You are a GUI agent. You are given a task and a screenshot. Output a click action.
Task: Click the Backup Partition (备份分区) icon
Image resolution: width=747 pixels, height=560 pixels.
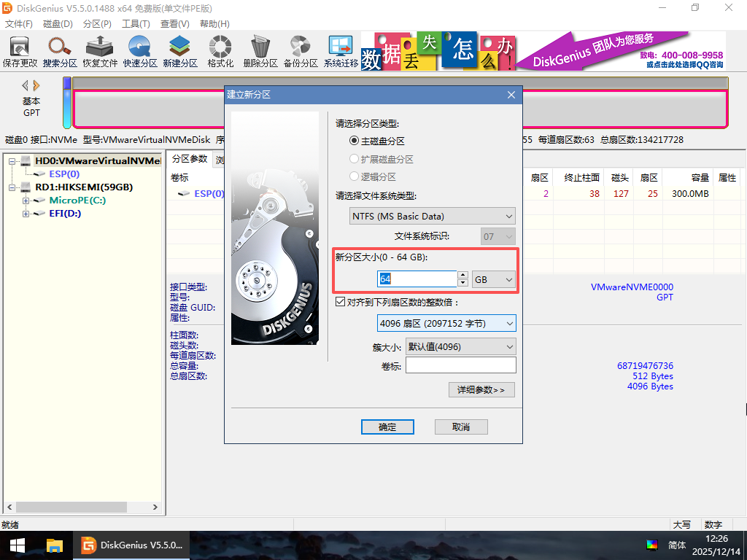301,51
